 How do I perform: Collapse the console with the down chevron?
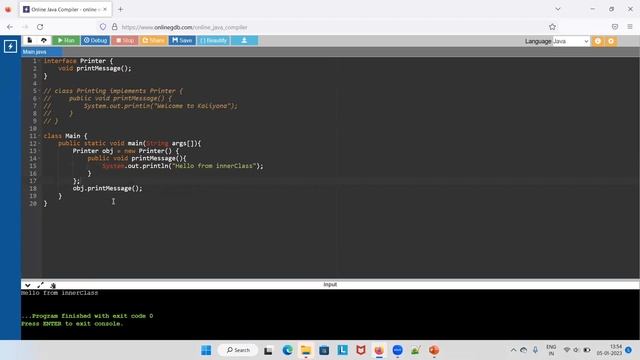click(27, 285)
